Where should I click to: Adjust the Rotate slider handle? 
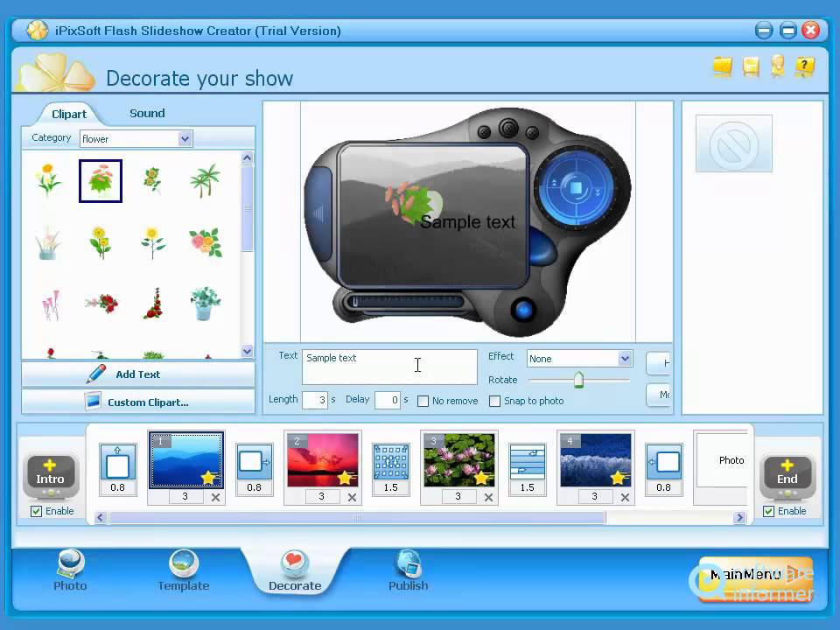(x=578, y=380)
